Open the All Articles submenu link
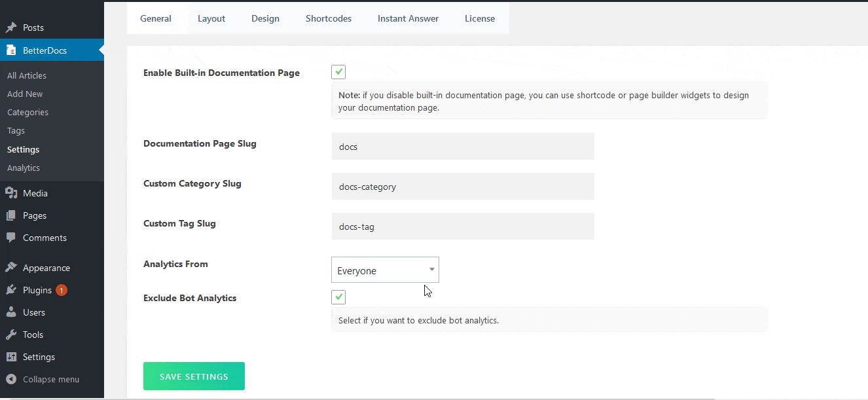Viewport: 868px width, 400px height. (27, 75)
